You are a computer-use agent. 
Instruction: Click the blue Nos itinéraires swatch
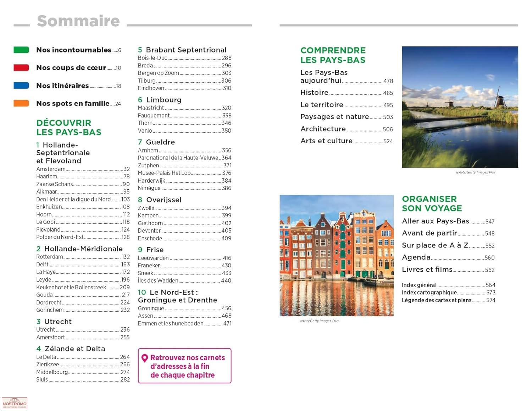pos(21,85)
